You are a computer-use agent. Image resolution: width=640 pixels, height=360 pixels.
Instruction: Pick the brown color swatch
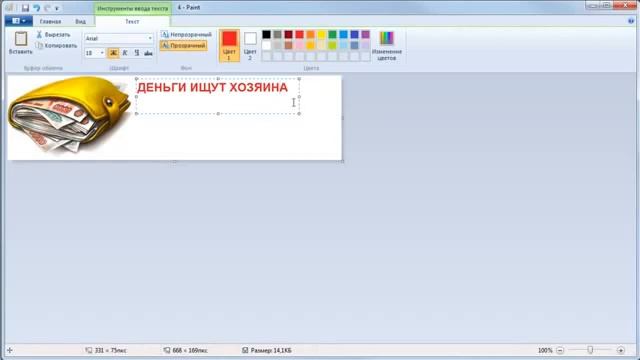(289, 45)
